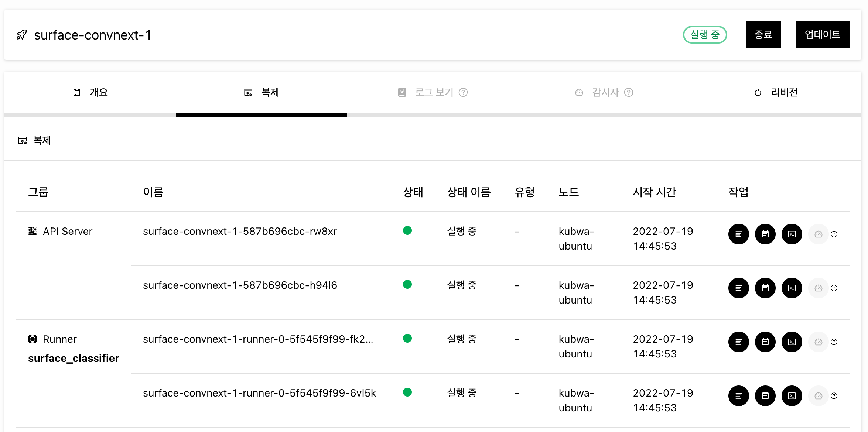Switch to the 개요 tab

90,92
